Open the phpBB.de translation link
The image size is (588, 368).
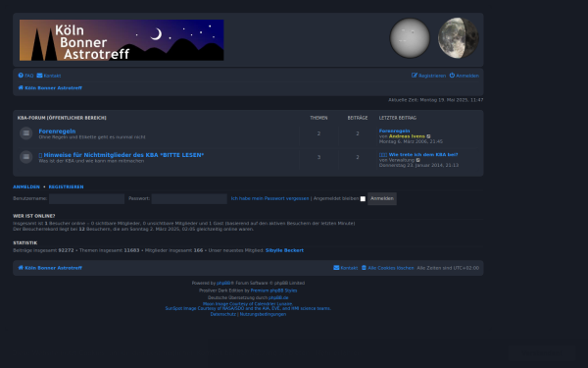[278, 297]
